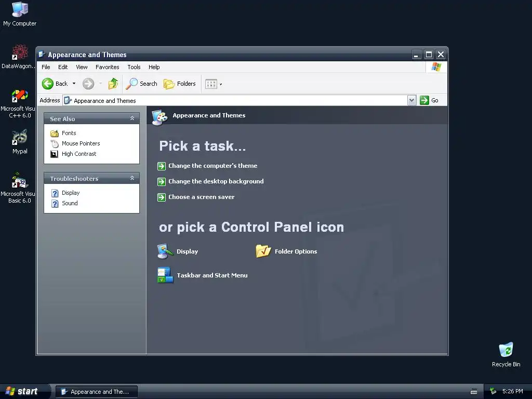Click the system tray network icon
Viewport: 532px width, 399px height.
tap(493, 392)
